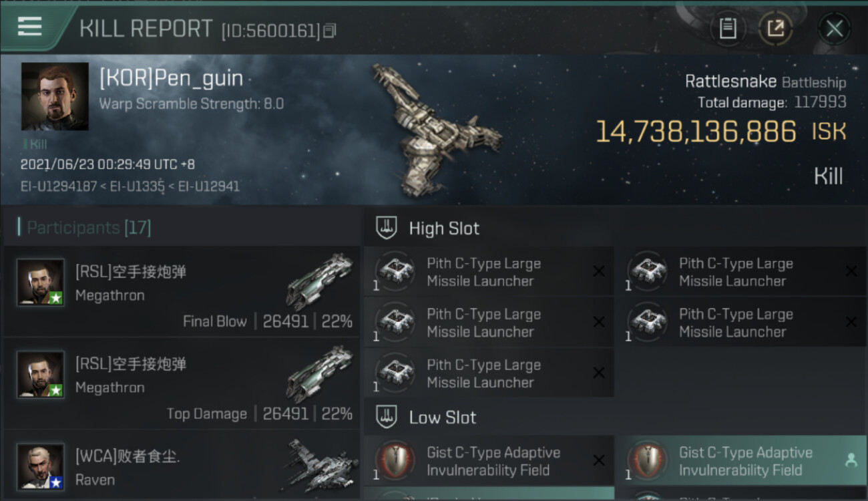The width and height of the screenshot is (868, 501).
Task: Click the Low Slot section icon
Action: click(x=387, y=417)
